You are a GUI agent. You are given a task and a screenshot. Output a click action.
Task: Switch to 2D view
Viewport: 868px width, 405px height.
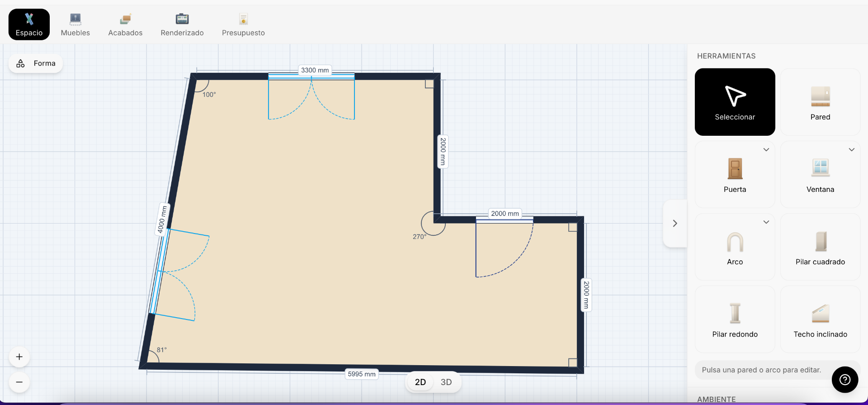pyautogui.click(x=420, y=382)
